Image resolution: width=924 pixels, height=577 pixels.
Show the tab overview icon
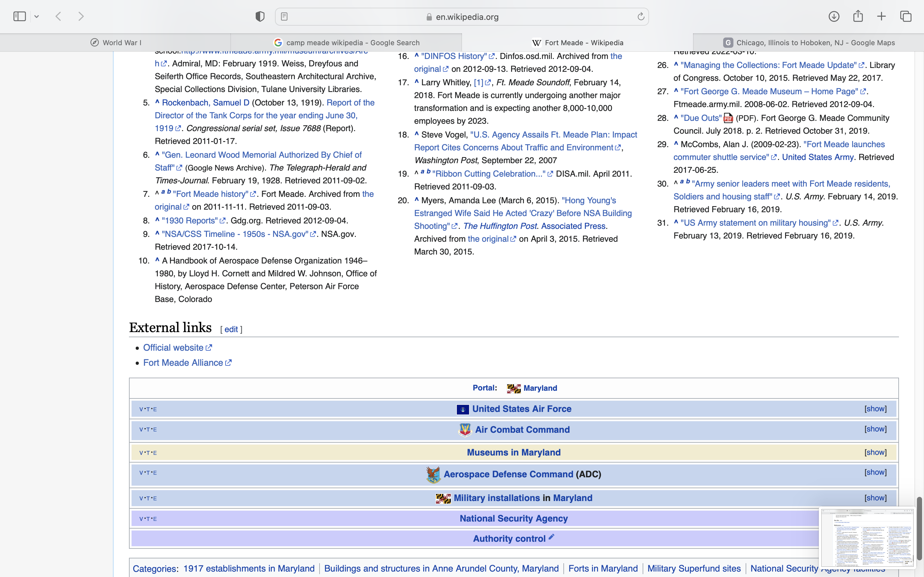pos(906,16)
